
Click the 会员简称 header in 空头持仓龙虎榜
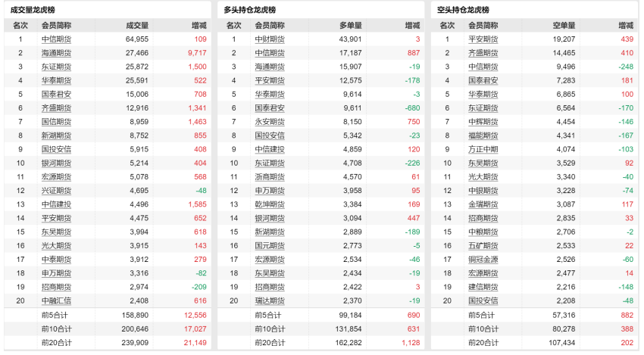pyautogui.click(x=483, y=26)
